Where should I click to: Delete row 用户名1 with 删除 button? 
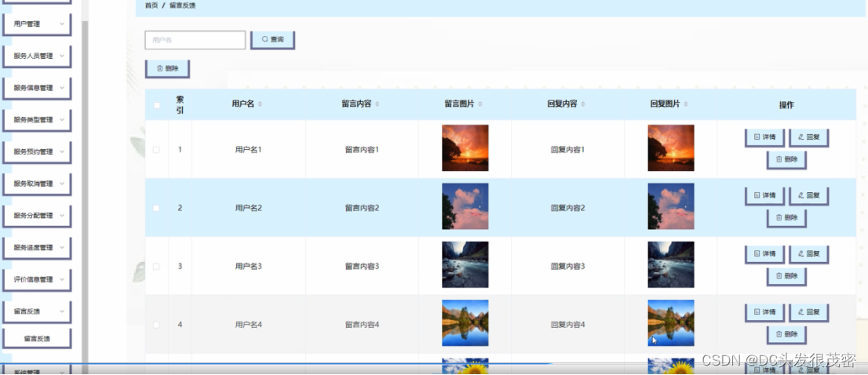pos(786,159)
